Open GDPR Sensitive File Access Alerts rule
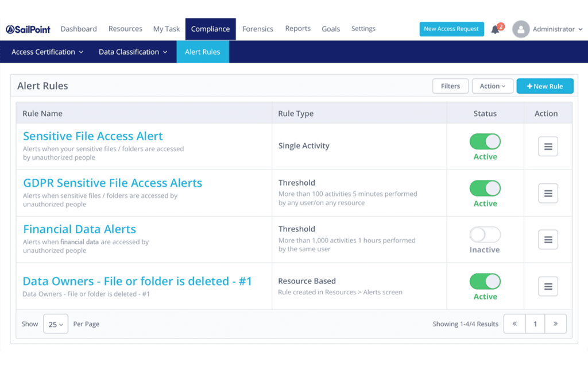This screenshot has height=392, width=588. point(113,183)
